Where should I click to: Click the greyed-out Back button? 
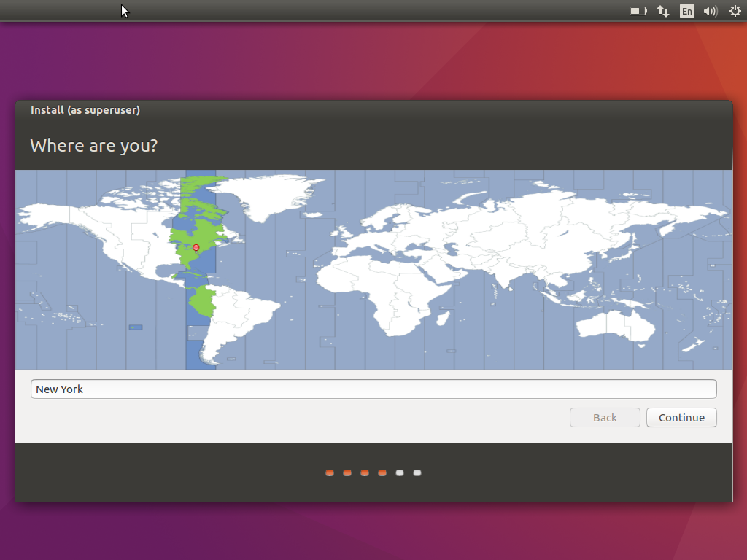click(605, 418)
